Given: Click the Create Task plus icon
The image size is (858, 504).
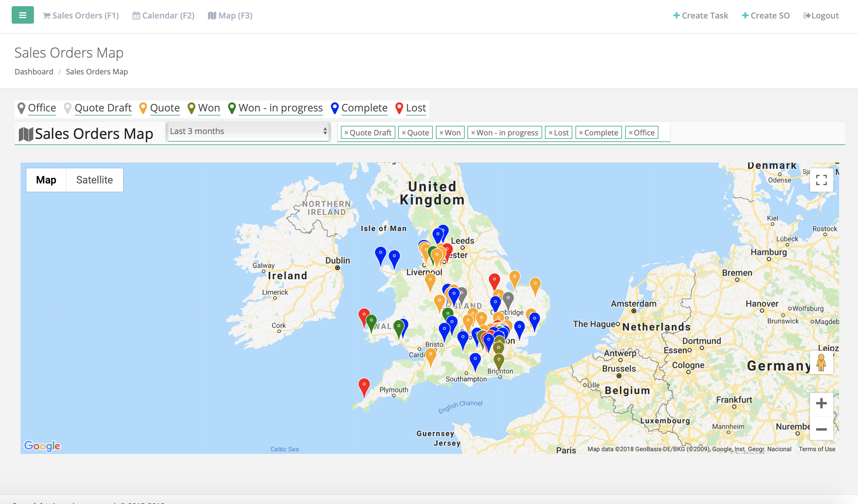Looking at the screenshot, I should 676,15.
